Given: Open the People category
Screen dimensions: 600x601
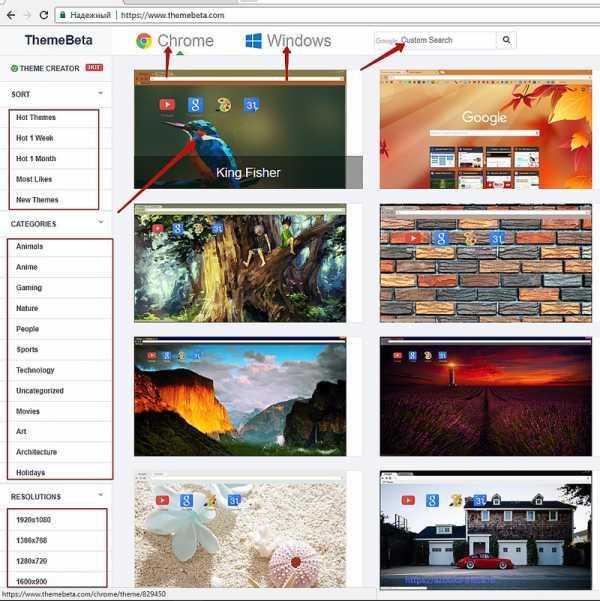Looking at the screenshot, I should (27, 329).
